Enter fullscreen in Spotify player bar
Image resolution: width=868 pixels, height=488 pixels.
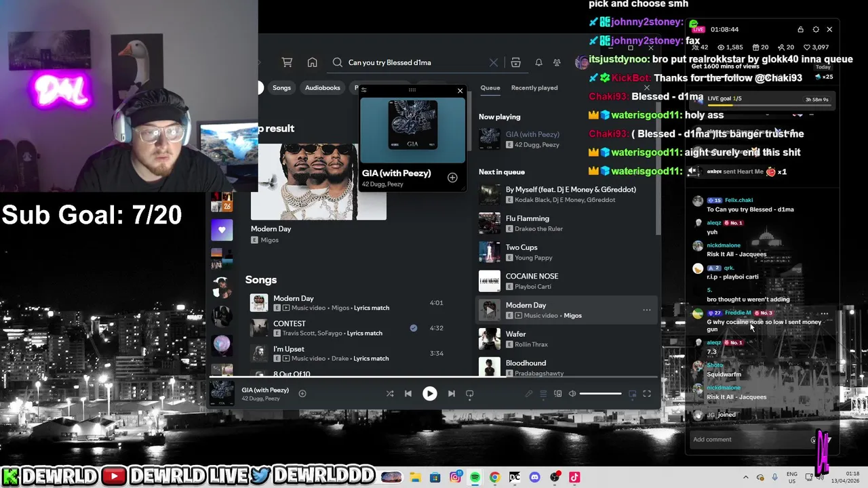pos(647,394)
